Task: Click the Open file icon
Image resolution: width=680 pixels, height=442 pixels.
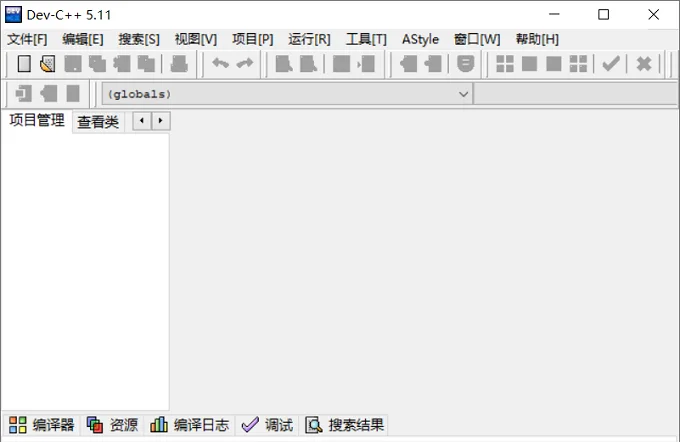Action: [x=48, y=64]
